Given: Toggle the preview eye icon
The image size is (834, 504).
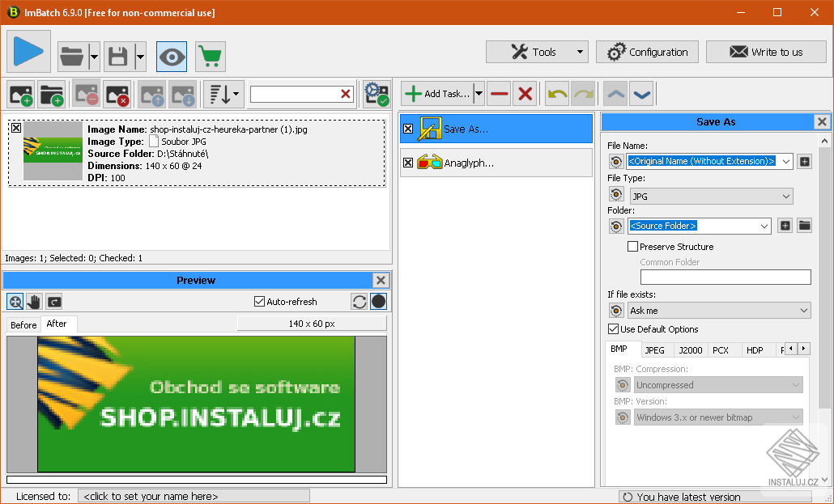Looking at the screenshot, I should pos(172,57).
